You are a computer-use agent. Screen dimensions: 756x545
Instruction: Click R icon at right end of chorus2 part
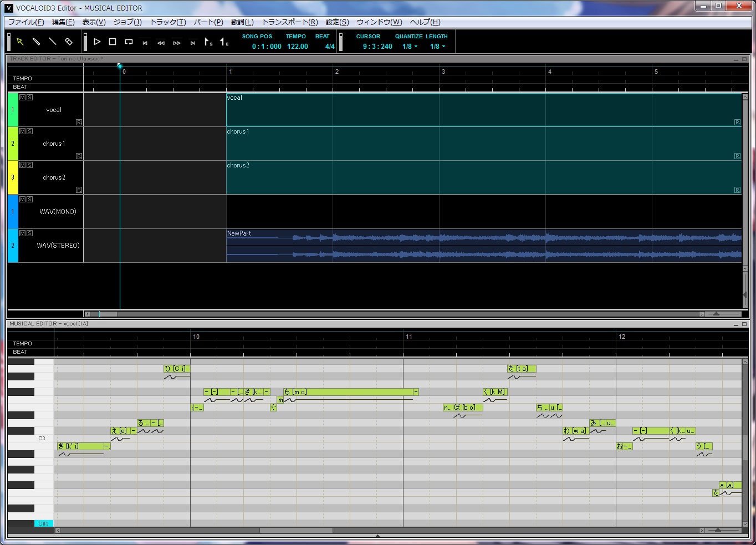coord(737,190)
